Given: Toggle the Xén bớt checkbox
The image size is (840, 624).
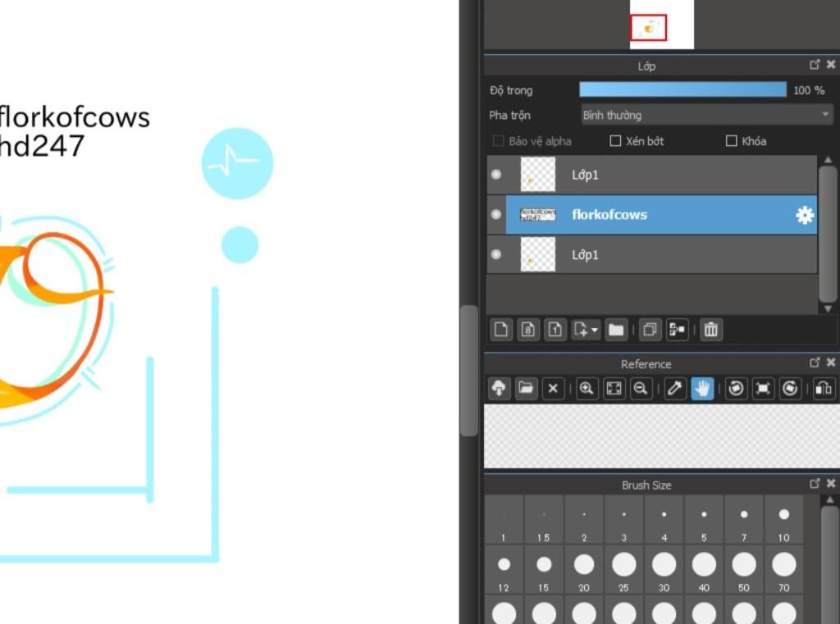Looking at the screenshot, I should (x=615, y=141).
